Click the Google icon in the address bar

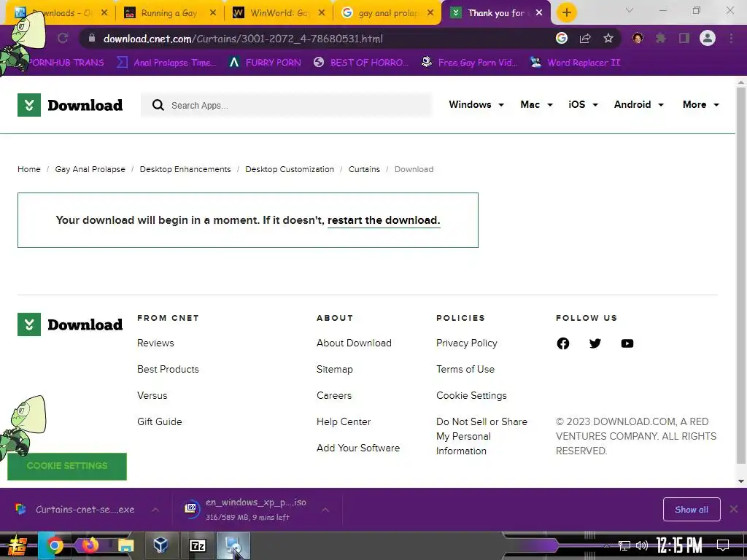pyautogui.click(x=562, y=39)
